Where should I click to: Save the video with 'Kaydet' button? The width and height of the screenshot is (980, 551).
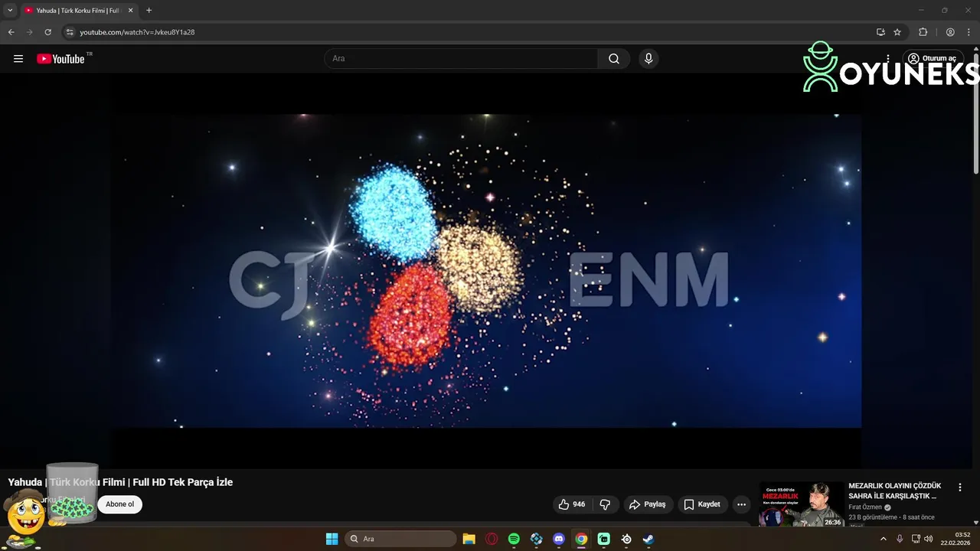click(702, 504)
